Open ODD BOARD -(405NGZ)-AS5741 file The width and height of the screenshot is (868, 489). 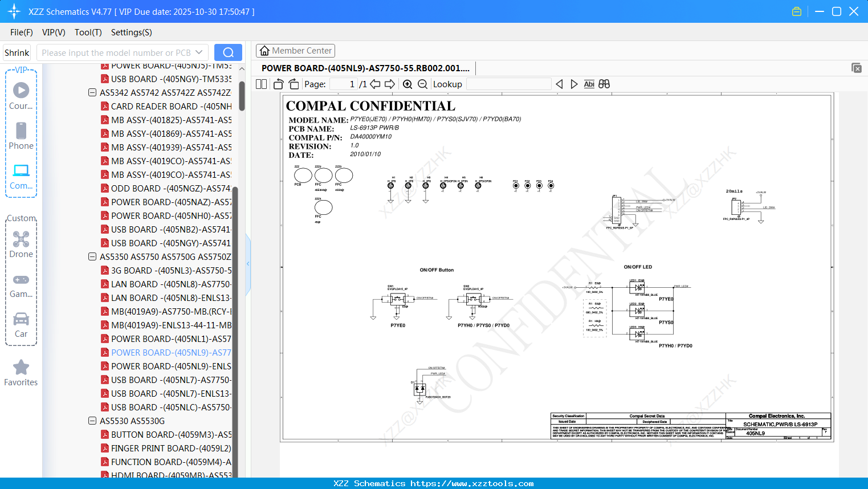pos(166,188)
